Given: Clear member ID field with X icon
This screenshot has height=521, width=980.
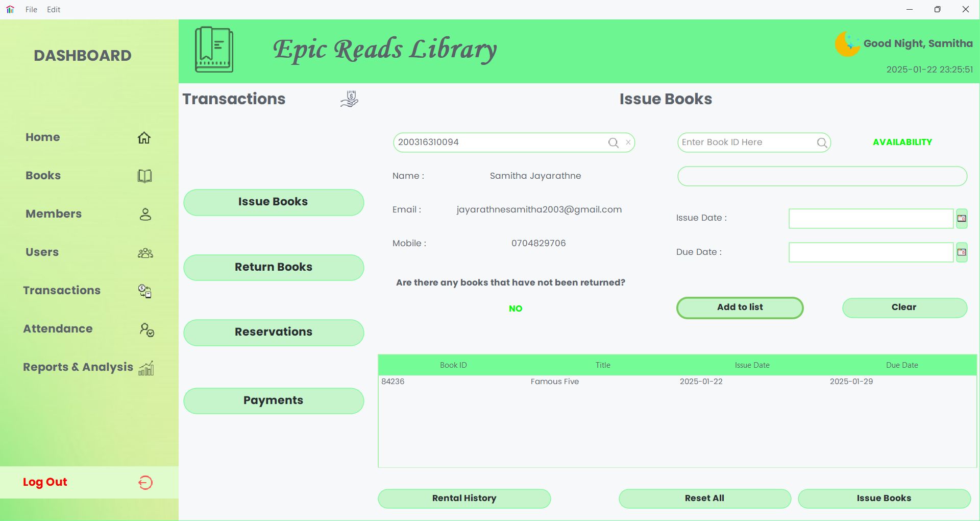Looking at the screenshot, I should coord(628,143).
